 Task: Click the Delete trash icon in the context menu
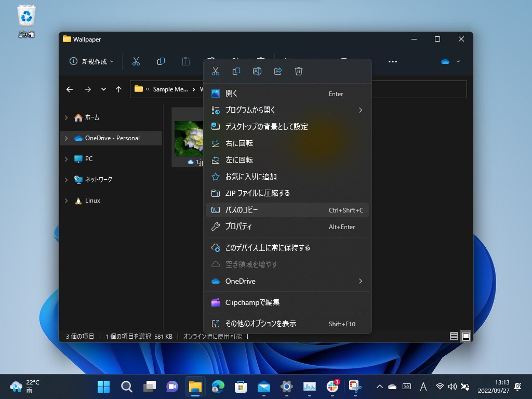coord(299,71)
